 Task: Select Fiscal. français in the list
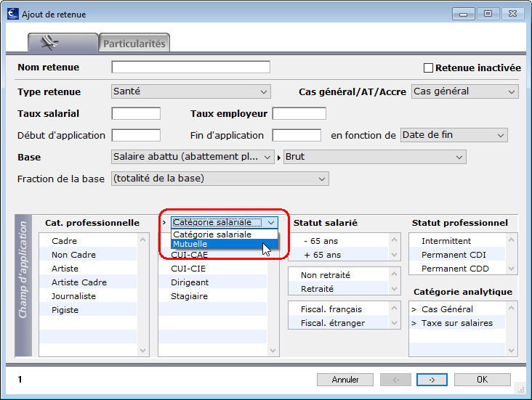coord(338,309)
